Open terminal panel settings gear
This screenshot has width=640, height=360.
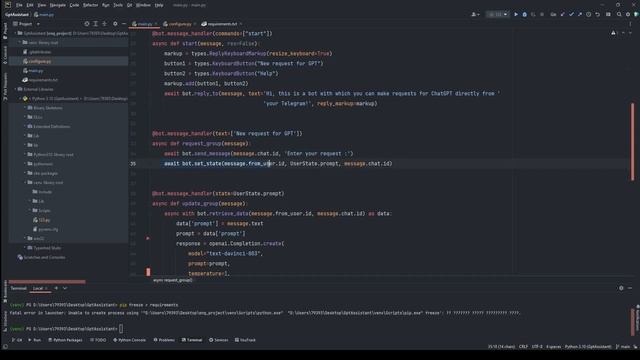click(621, 288)
